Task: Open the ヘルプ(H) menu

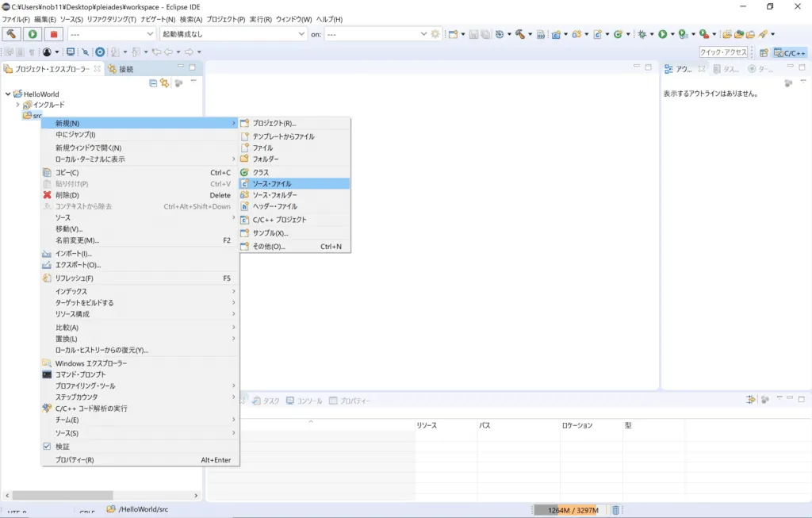Action: [x=329, y=19]
